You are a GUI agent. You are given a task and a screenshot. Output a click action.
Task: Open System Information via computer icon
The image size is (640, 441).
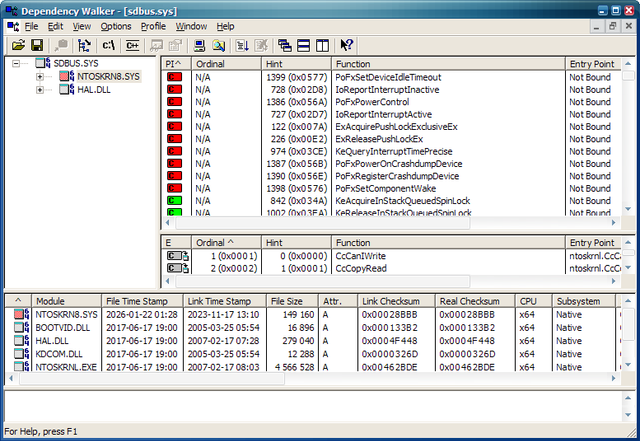[x=199, y=45]
